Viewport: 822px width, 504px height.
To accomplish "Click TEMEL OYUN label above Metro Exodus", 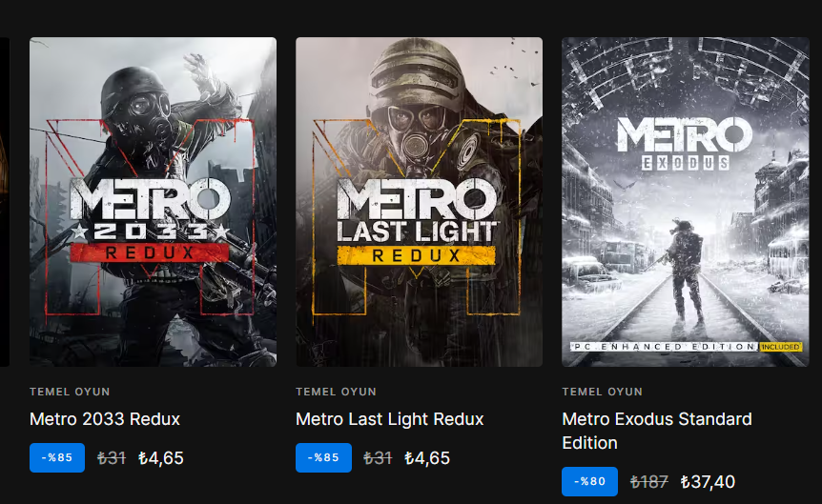I will pos(603,392).
